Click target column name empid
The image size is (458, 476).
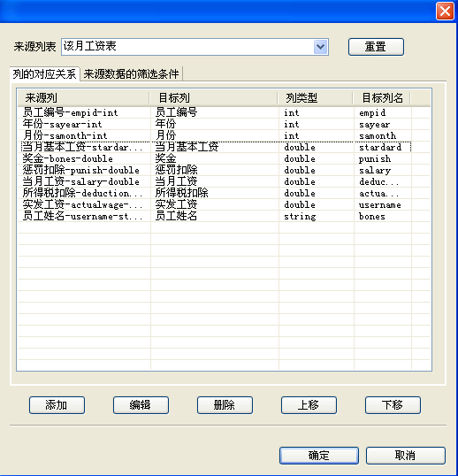coord(372,112)
